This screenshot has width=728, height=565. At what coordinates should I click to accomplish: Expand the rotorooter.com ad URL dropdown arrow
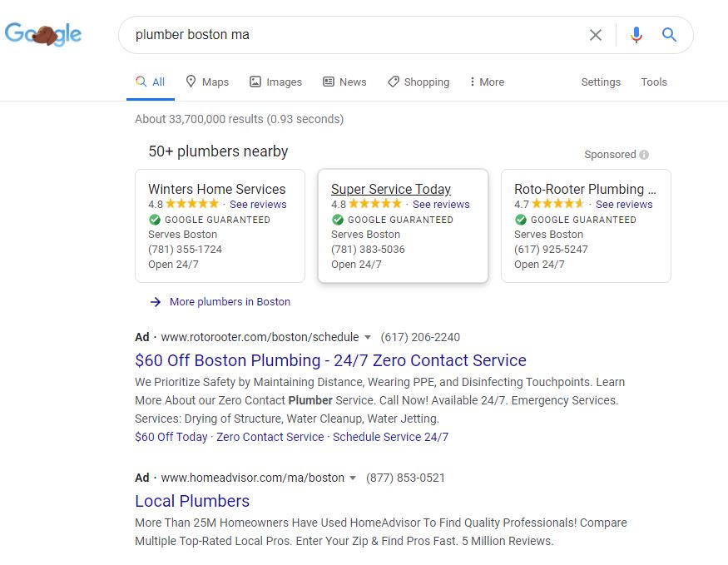368,338
